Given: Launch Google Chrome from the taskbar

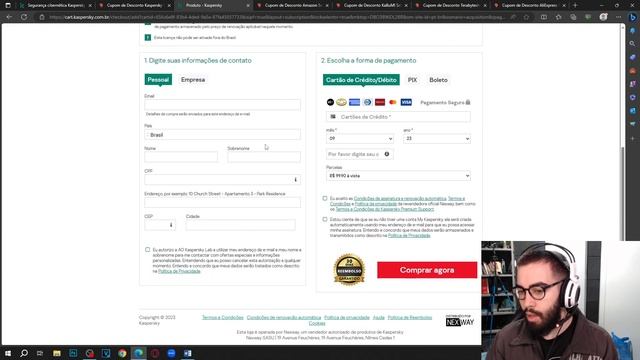Looking at the screenshot, I should (122, 353).
